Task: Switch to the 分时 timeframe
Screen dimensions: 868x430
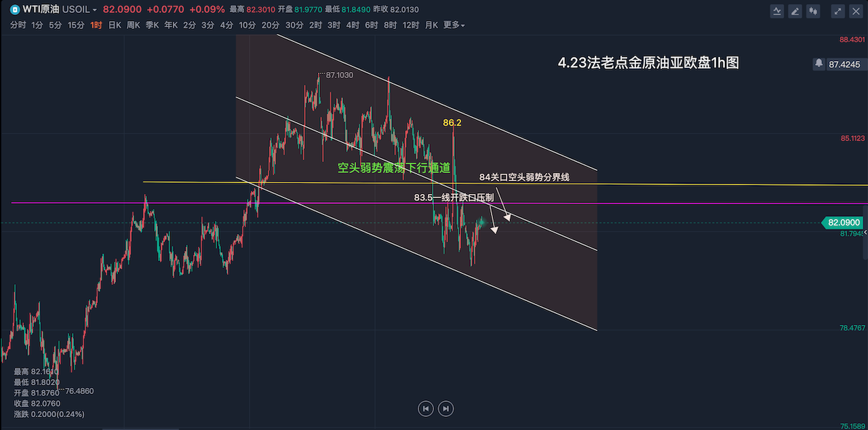Action: 18,25
